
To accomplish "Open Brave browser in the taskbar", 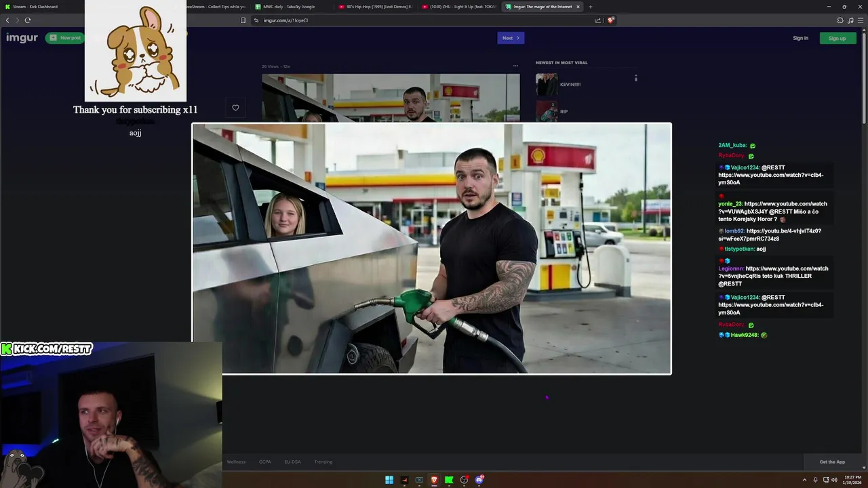I will tap(434, 480).
